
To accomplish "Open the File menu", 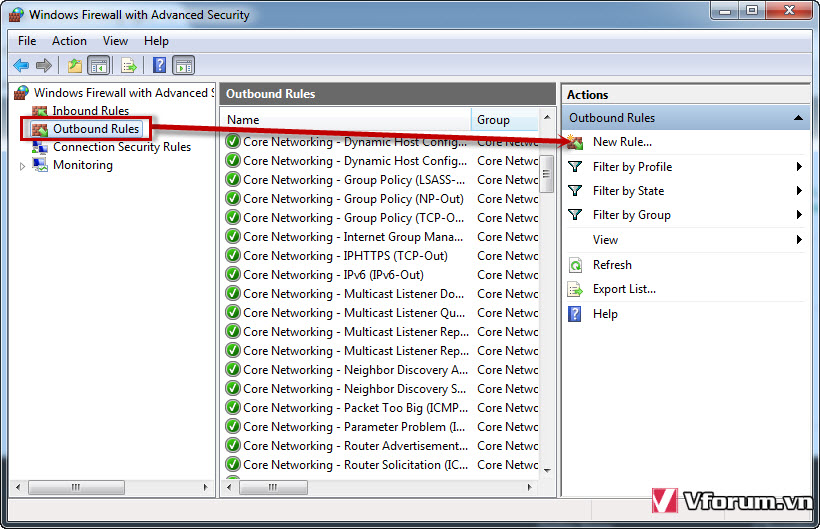I will coord(27,41).
